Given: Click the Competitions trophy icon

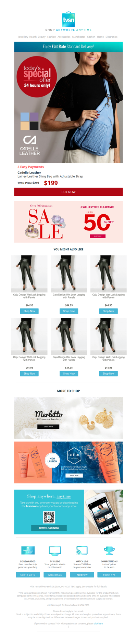Looking at the screenshot, I should point(109,551).
